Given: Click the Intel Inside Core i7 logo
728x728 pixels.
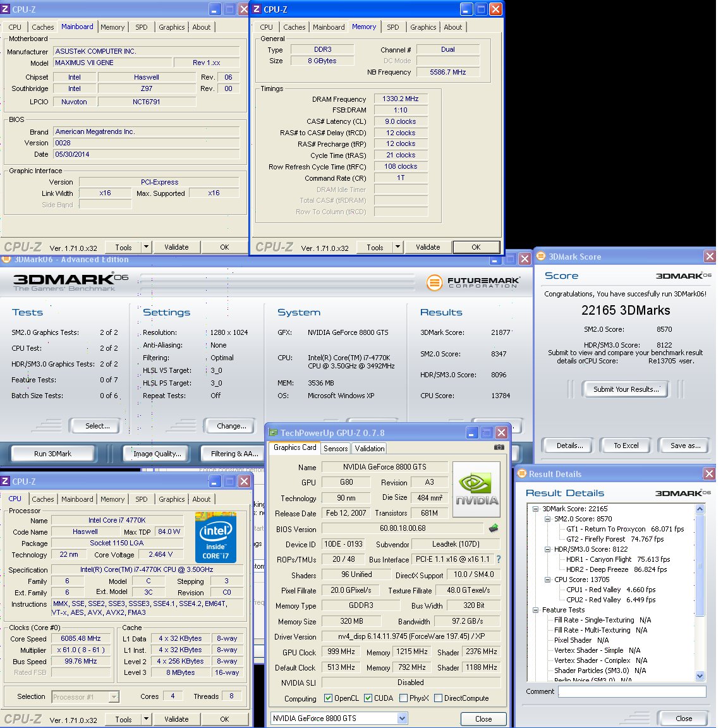Looking at the screenshot, I should click(x=215, y=537).
